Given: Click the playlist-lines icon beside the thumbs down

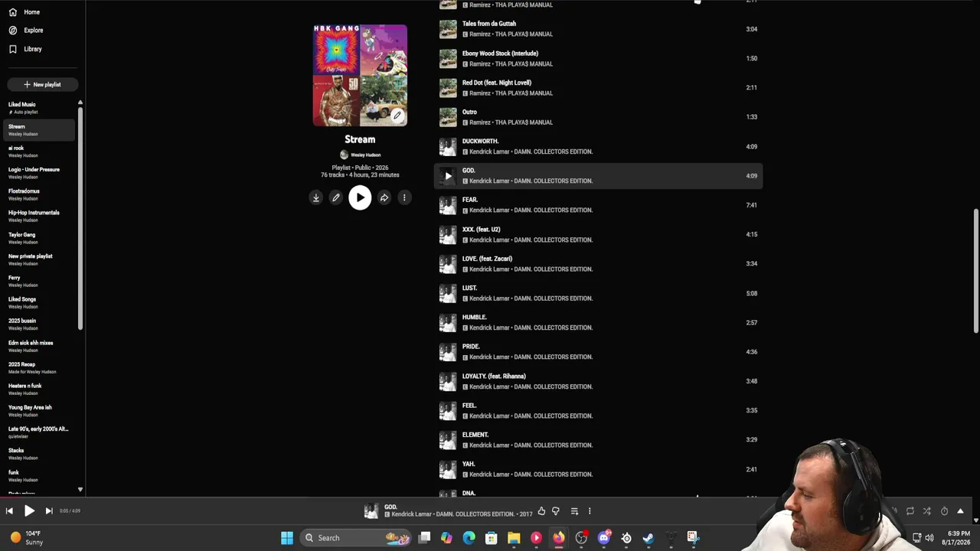Looking at the screenshot, I should tap(574, 510).
